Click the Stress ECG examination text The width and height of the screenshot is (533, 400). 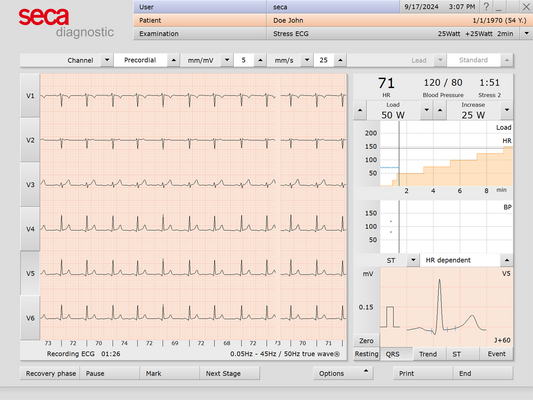(x=291, y=34)
